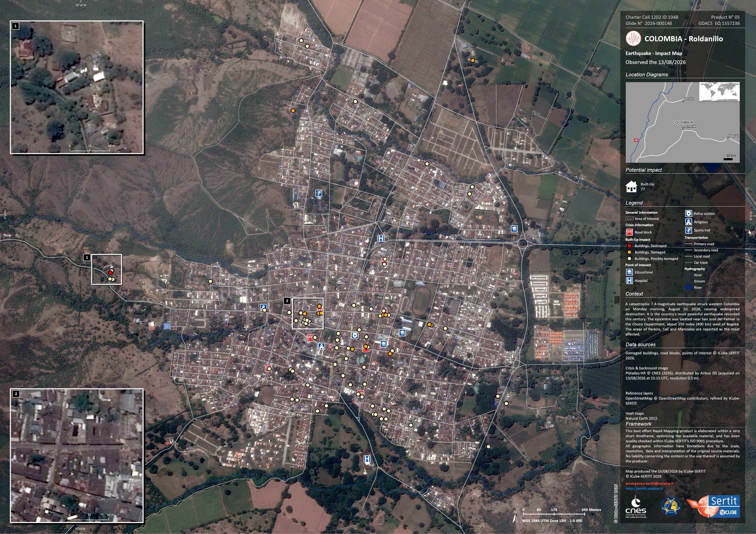Click the "Product N° 05" label
756x534 pixels.
tap(725, 17)
